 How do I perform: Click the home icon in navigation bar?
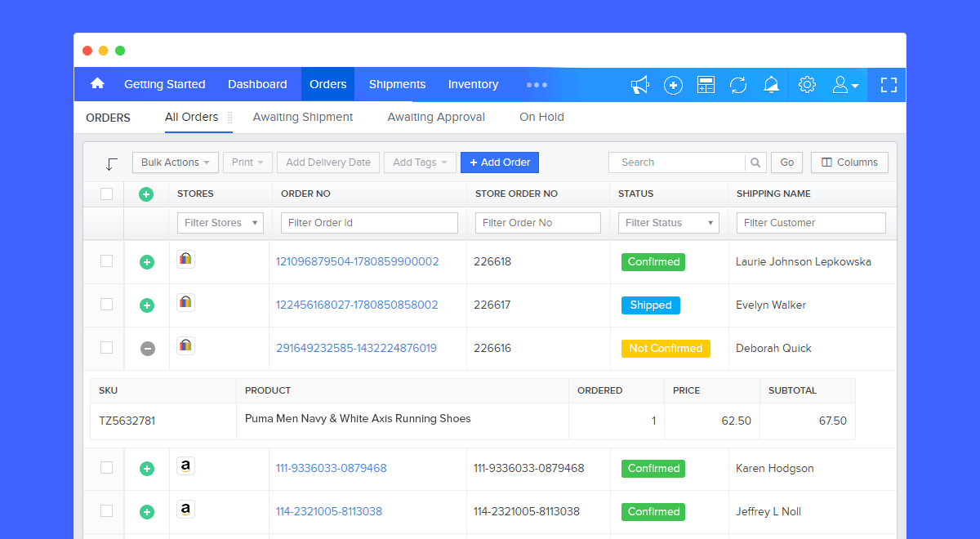click(97, 84)
